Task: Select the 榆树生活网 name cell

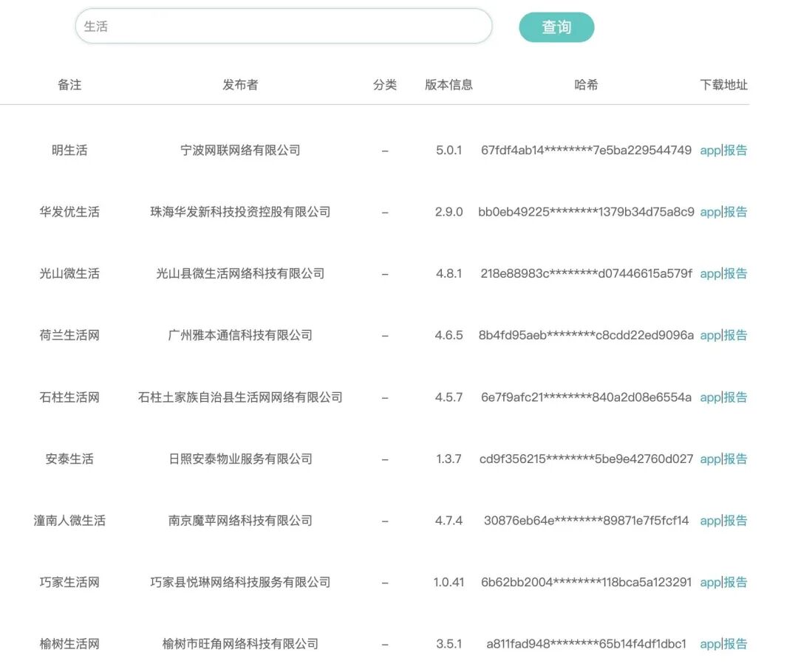Action: (x=69, y=644)
